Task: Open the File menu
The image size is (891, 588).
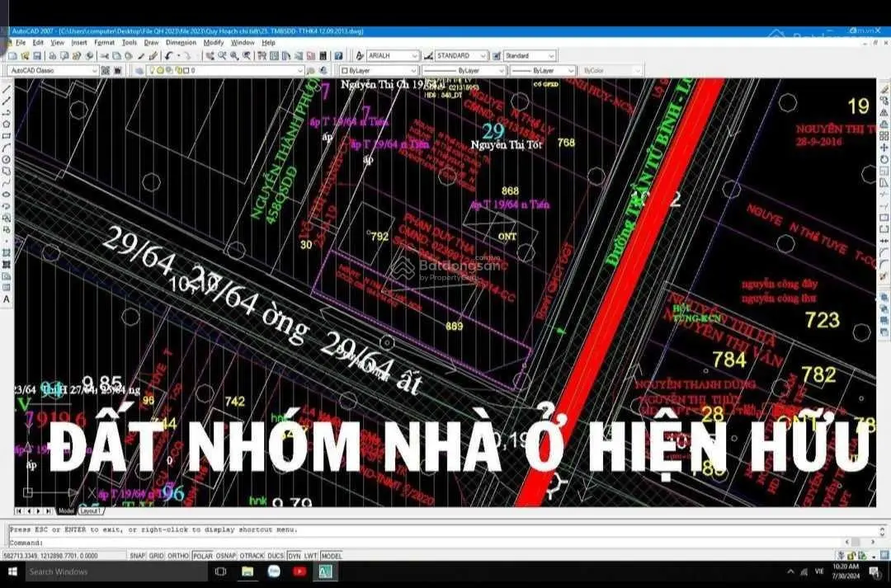Action: pyautogui.click(x=21, y=43)
